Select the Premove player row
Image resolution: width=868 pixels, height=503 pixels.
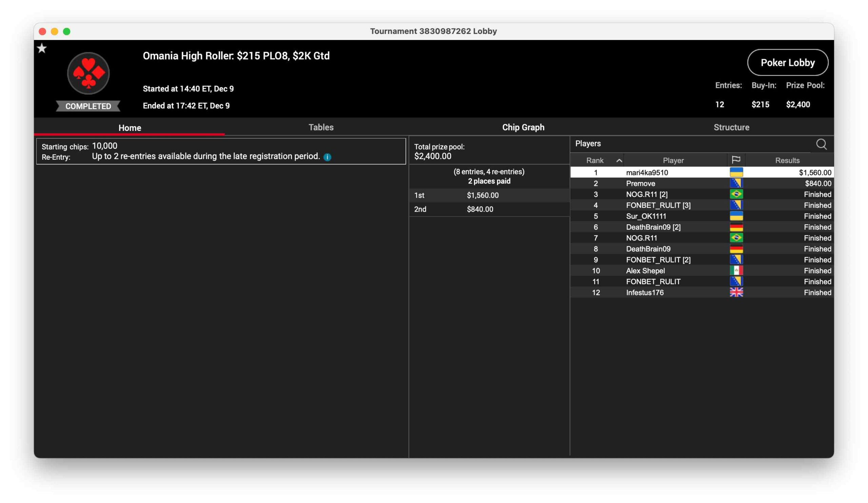pyautogui.click(x=641, y=183)
